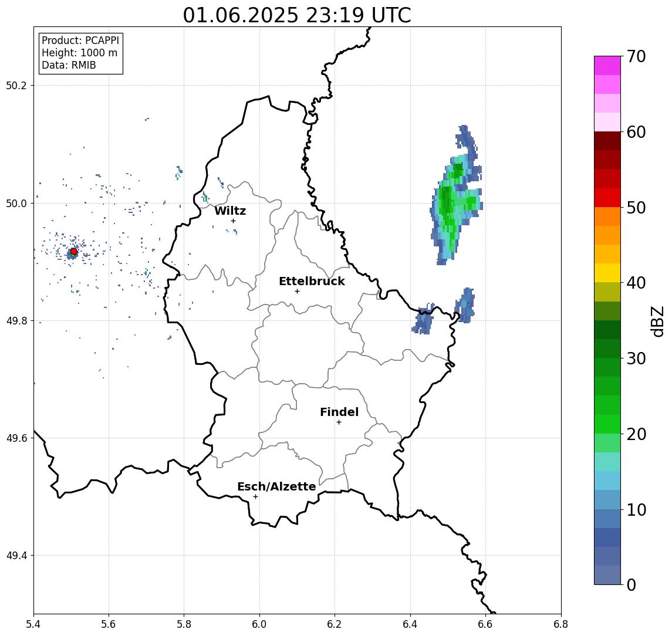The width and height of the screenshot is (672, 636).
Task: Click the small blue echo on eastern border
Action: click(x=424, y=319)
